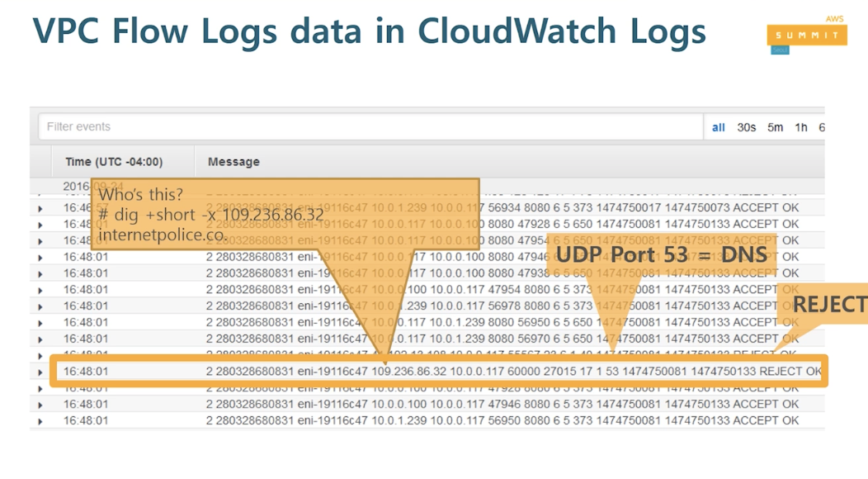Expand the row with ports 56950 8080

(x=40, y=422)
